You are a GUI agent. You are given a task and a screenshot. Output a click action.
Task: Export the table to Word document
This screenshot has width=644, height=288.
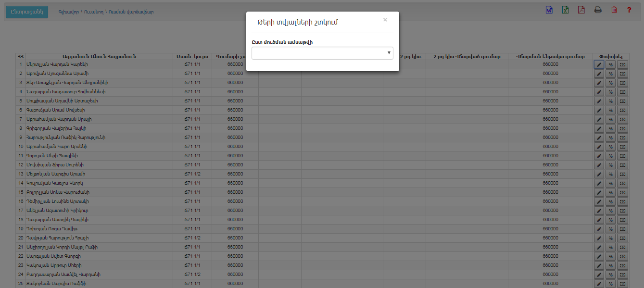point(549,10)
